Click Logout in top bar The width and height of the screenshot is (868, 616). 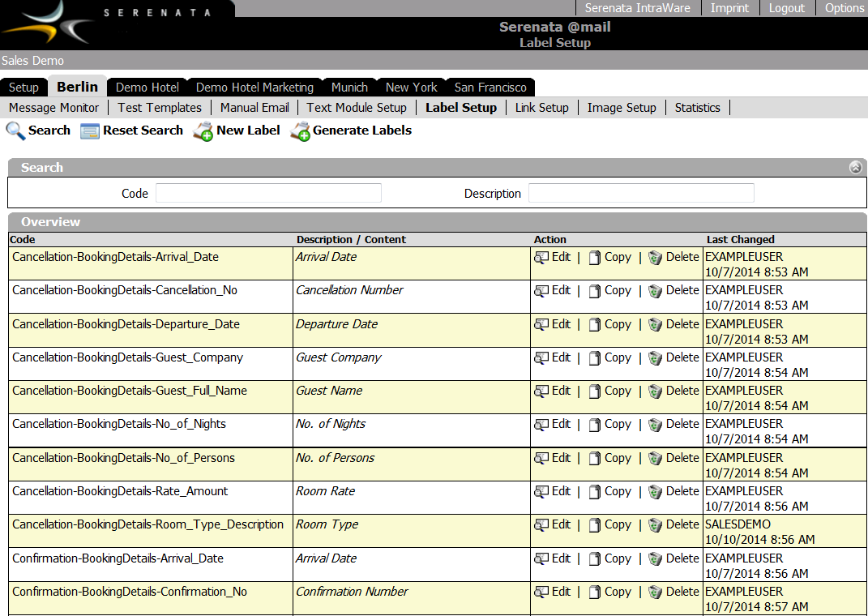pyautogui.click(x=787, y=8)
